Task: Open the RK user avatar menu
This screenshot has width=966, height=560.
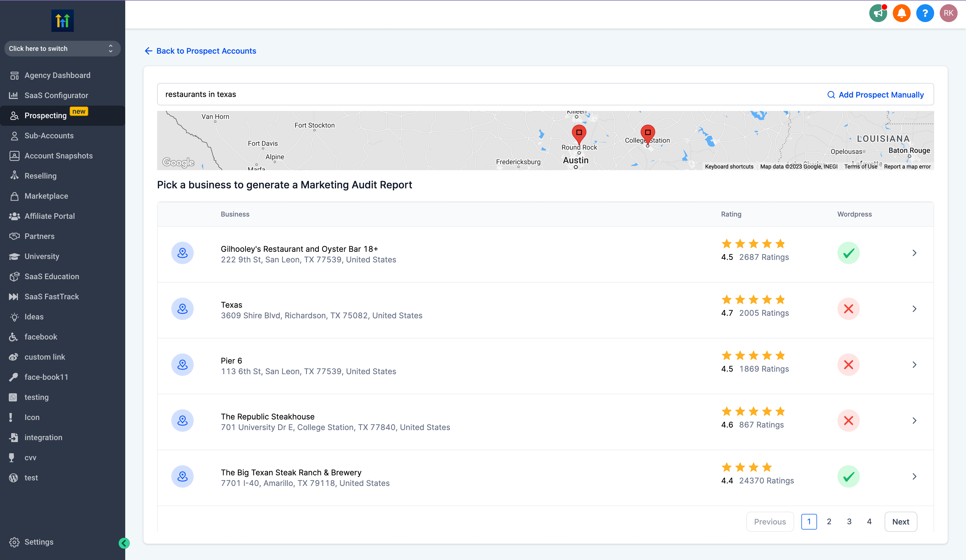Action: point(948,13)
